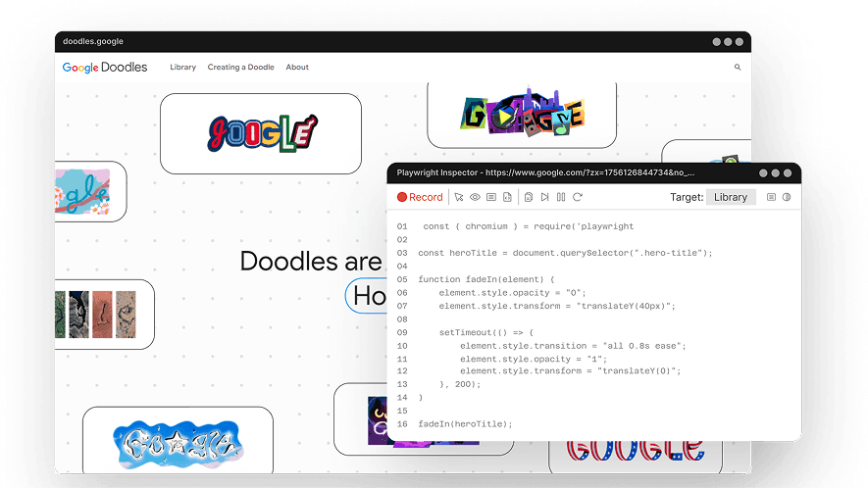Click the Step over play icon
The height and width of the screenshot is (488, 868).
coord(544,197)
